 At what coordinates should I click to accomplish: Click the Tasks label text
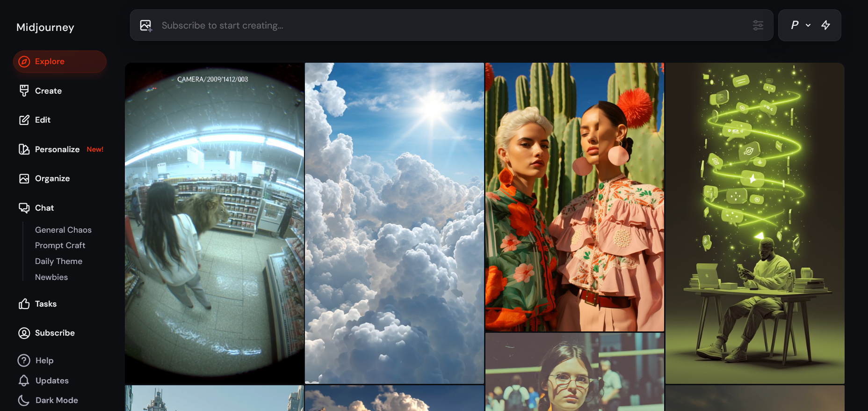(46, 304)
